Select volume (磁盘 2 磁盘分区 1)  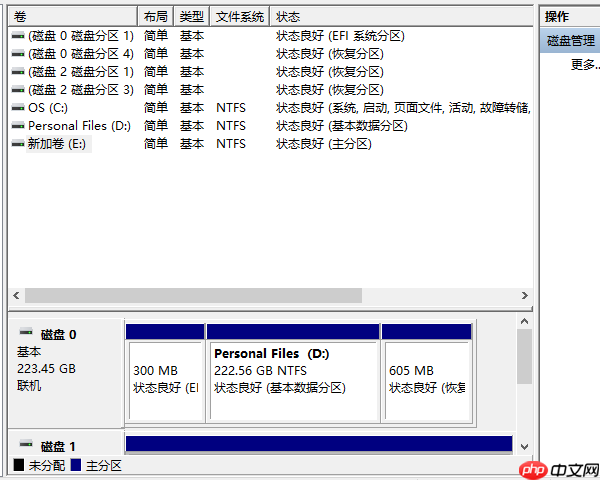tap(81, 72)
